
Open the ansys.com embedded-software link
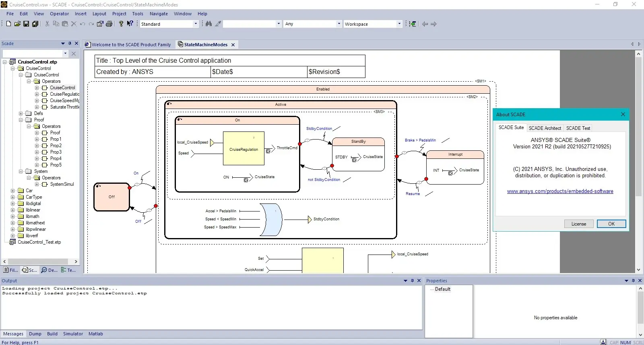pyautogui.click(x=560, y=191)
